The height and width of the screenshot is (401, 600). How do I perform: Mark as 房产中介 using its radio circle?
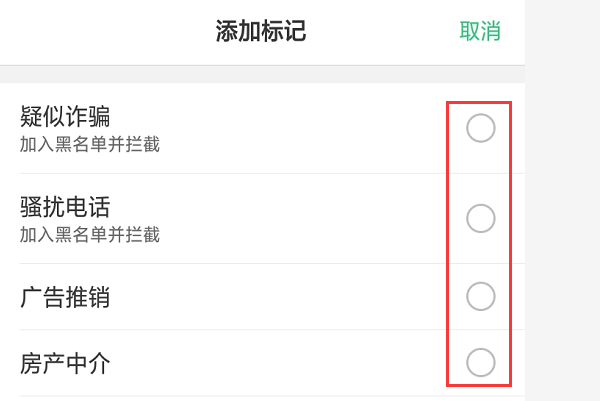pyautogui.click(x=481, y=363)
